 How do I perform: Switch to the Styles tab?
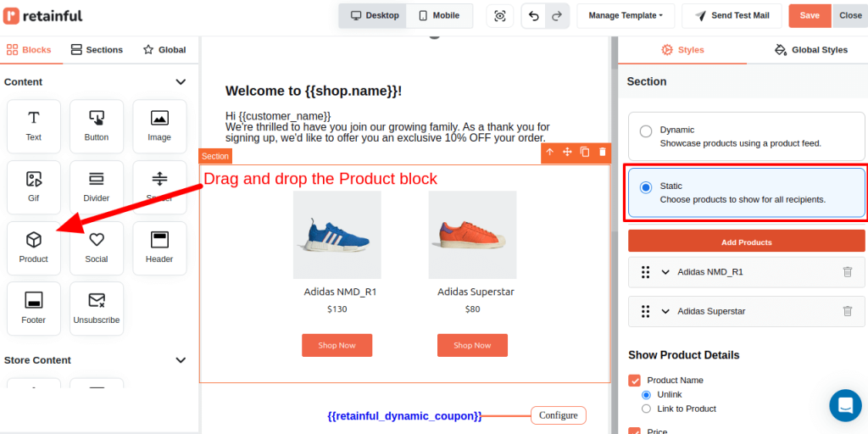(682, 50)
